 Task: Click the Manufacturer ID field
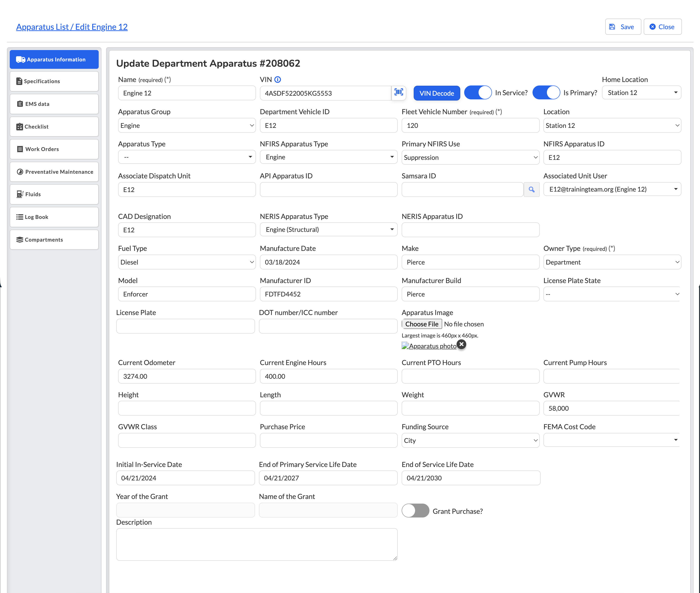pyautogui.click(x=328, y=294)
